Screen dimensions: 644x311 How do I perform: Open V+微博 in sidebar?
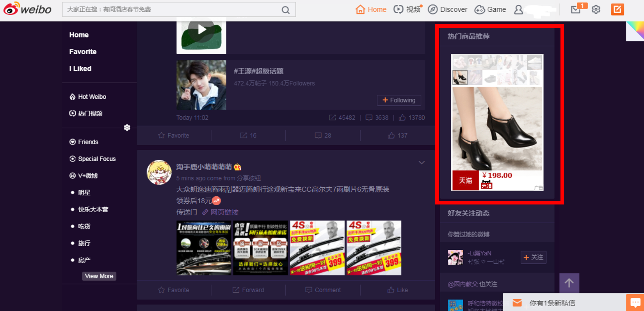pos(84,176)
